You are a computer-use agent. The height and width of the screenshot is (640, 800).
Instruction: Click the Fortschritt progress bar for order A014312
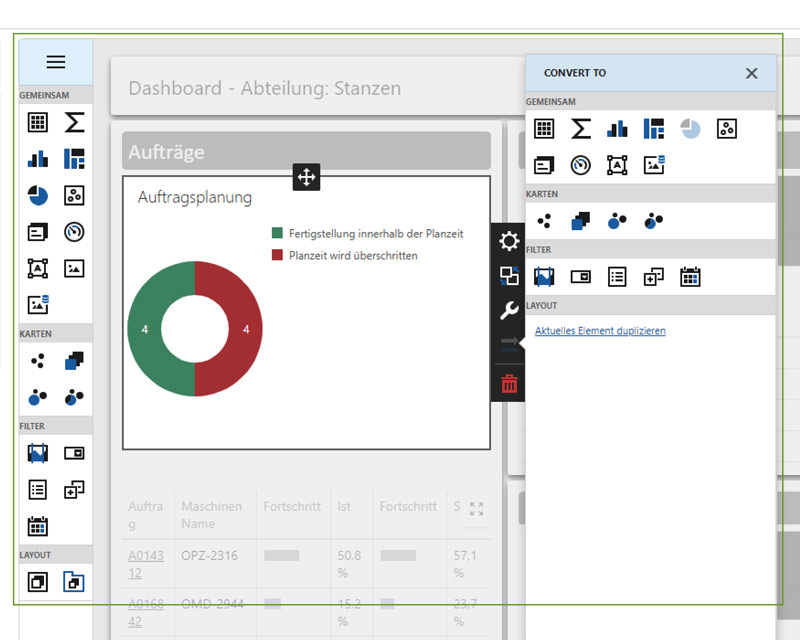(x=283, y=556)
